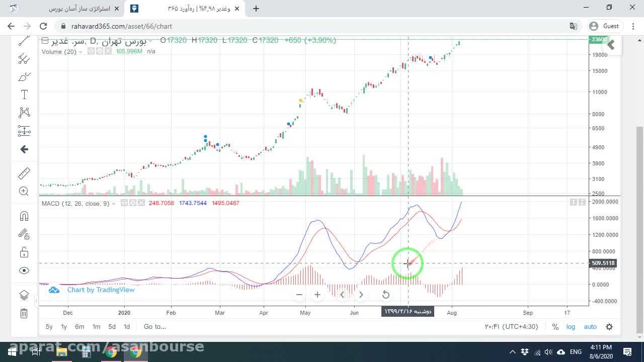Expand Volume (20) indicator dropdown arrow
Image resolution: width=644 pixels, height=362 pixels.
[81, 52]
